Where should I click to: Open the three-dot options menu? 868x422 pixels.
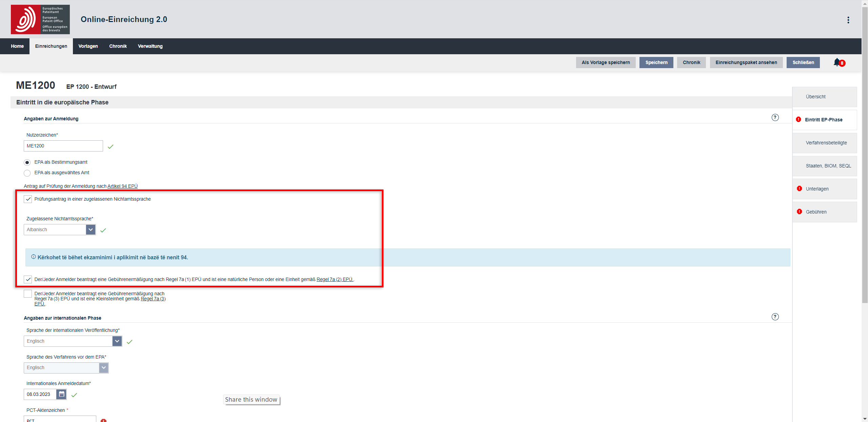(x=848, y=20)
